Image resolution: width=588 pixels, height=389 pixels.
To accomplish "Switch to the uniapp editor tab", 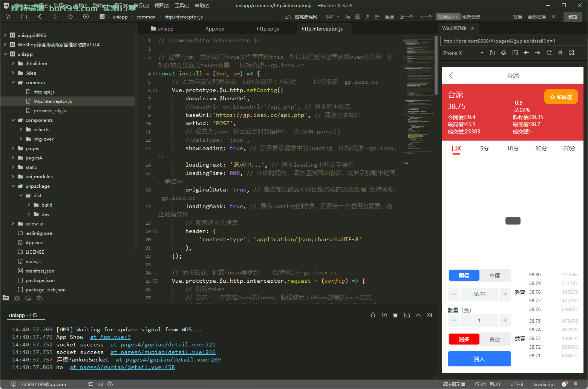I will (162, 29).
